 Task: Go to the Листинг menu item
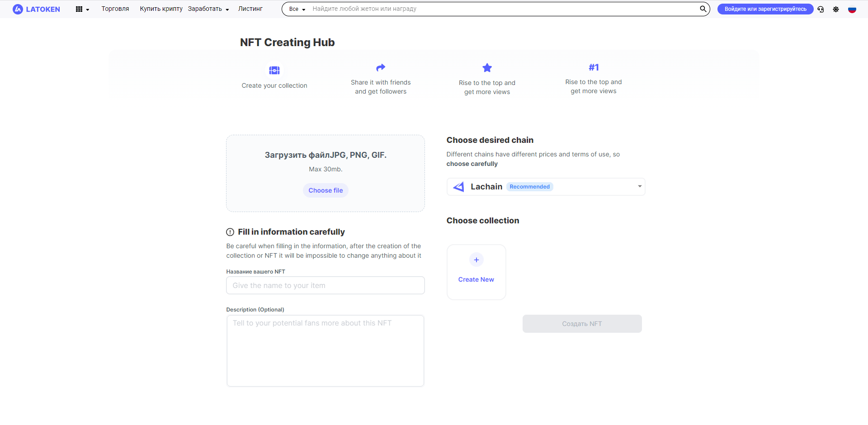[250, 9]
